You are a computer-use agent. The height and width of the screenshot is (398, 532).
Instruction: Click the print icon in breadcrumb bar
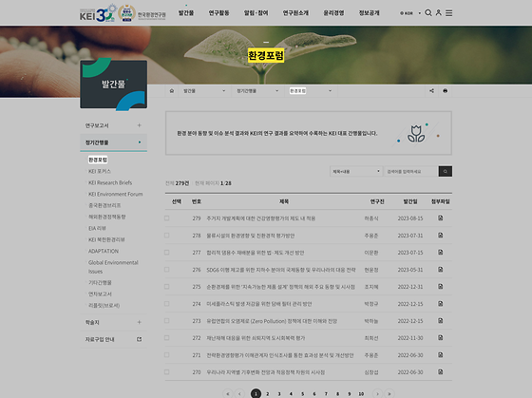pyautogui.click(x=446, y=91)
